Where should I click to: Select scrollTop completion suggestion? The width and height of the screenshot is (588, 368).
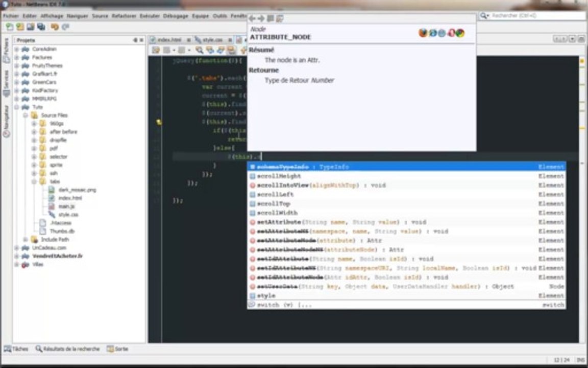[406, 203]
